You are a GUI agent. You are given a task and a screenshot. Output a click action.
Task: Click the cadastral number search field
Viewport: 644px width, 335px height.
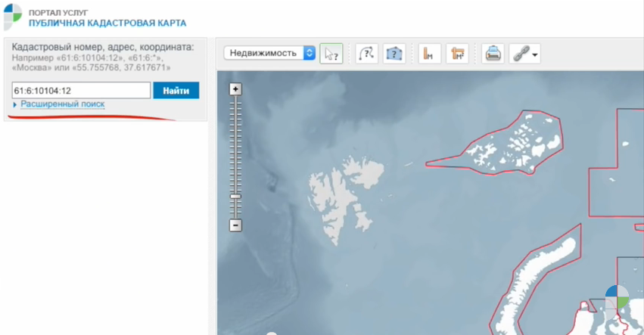[82, 91]
